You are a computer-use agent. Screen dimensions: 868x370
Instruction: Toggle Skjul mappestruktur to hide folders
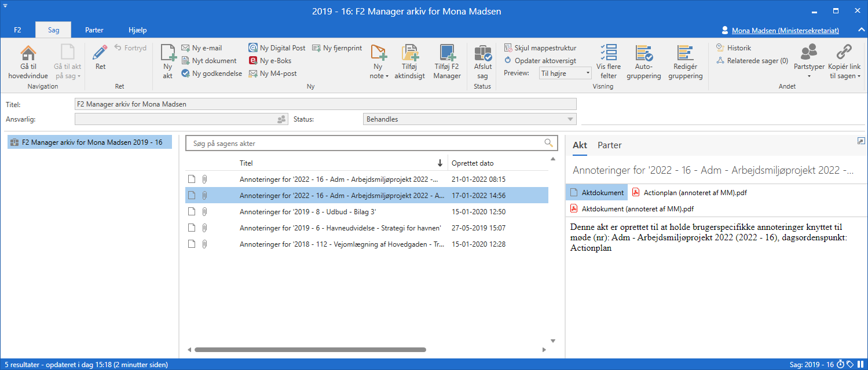(x=540, y=48)
